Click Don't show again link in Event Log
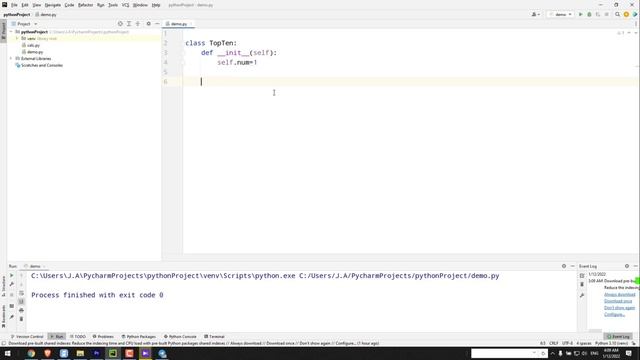The image size is (640, 360). [x=620, y=308]
